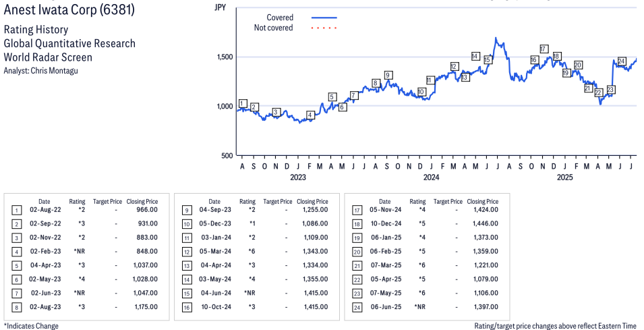This screenshot has height=330, width=644.
Task: Click chart marker 4 on the price line
Action: (310, 115)
